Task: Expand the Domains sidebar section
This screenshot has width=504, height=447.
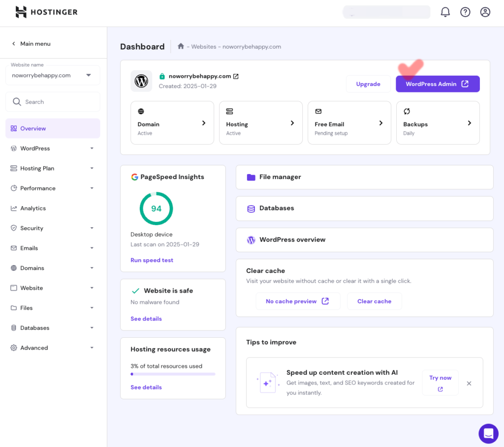Action: (x=92, y=268)
